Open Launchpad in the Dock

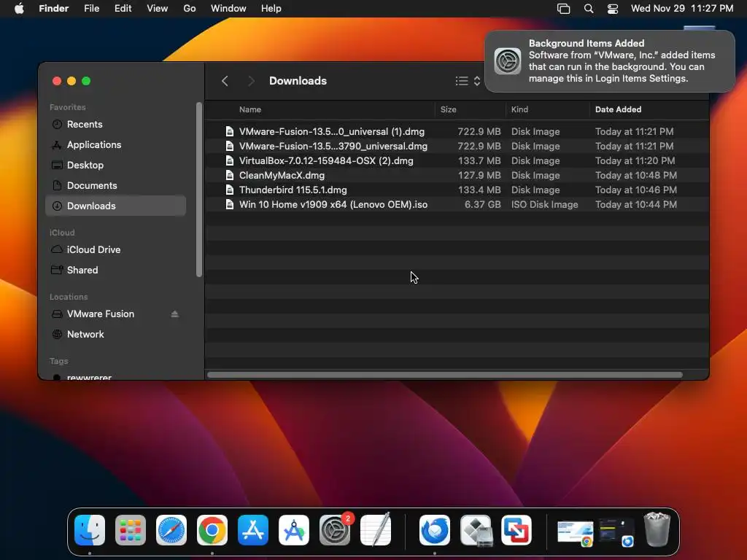point(131,530)
